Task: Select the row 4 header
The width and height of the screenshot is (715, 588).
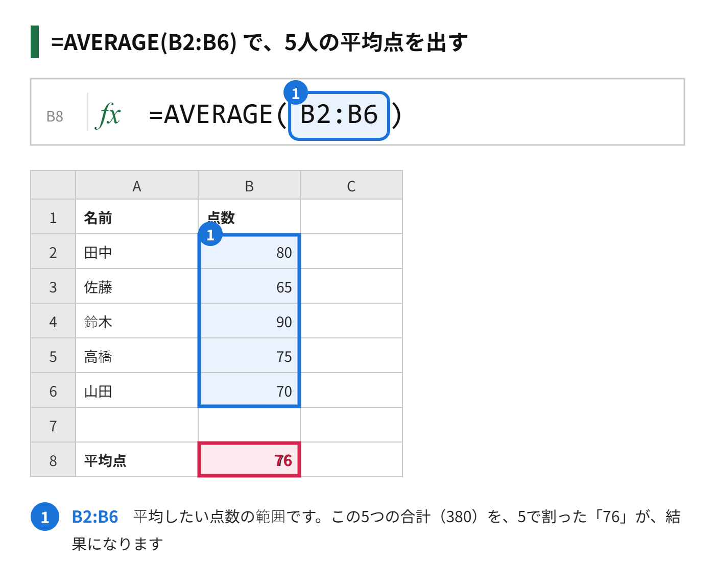Action: coord(53,321)
